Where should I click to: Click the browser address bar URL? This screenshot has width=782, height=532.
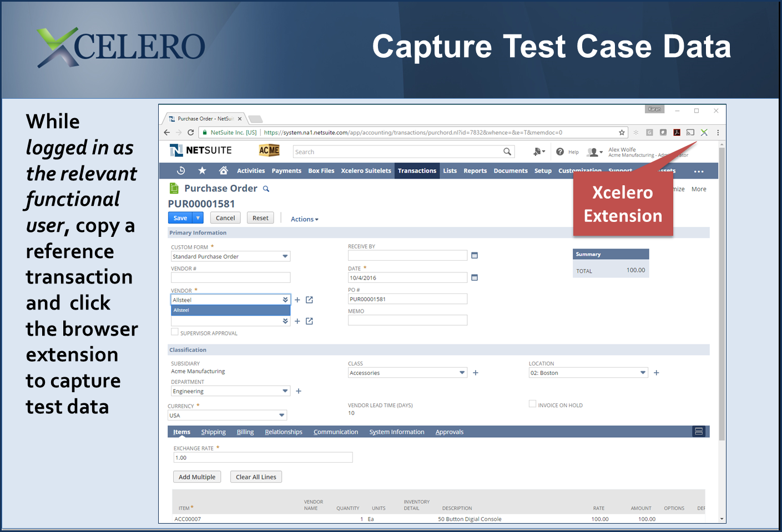tap(413, 133)
